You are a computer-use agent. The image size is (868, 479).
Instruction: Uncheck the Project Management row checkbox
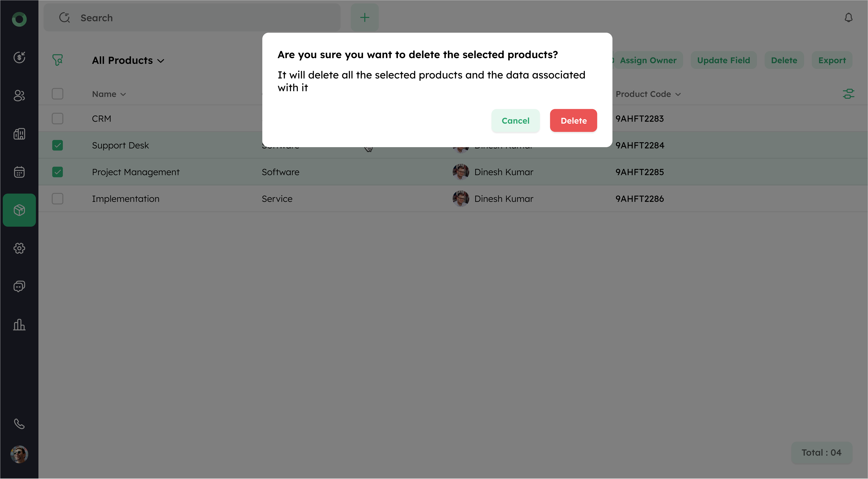point(58,172)
